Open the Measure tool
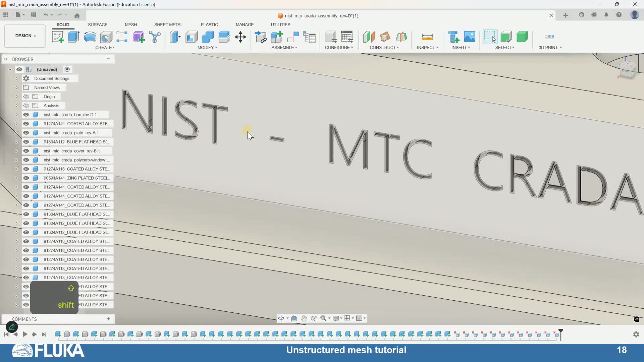This screenshot has height=362, width=644. click(x=427, y=37)
